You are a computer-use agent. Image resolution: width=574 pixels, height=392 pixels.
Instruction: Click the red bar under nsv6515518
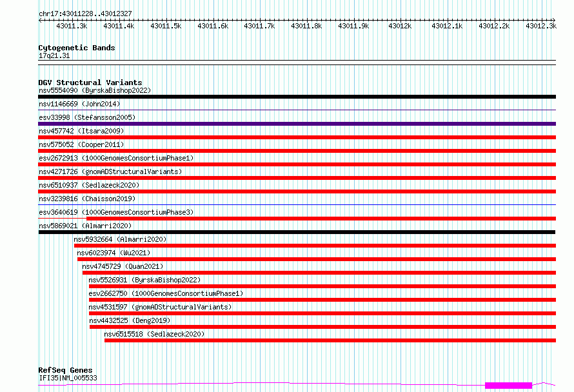(x=330, y=340)
